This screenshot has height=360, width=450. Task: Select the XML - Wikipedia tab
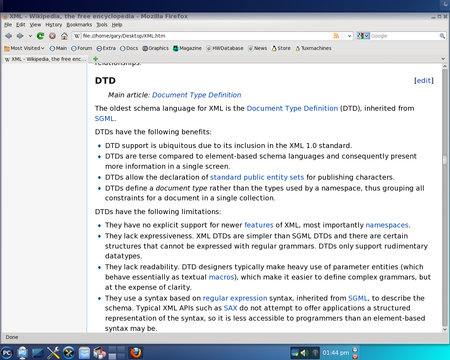(45, 59)
